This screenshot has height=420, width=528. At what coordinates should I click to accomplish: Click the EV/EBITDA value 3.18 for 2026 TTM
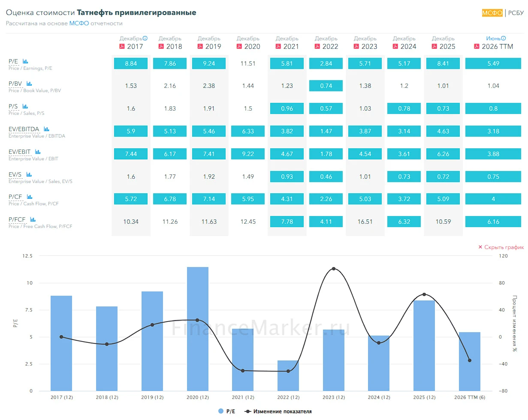tap(493, 131)
